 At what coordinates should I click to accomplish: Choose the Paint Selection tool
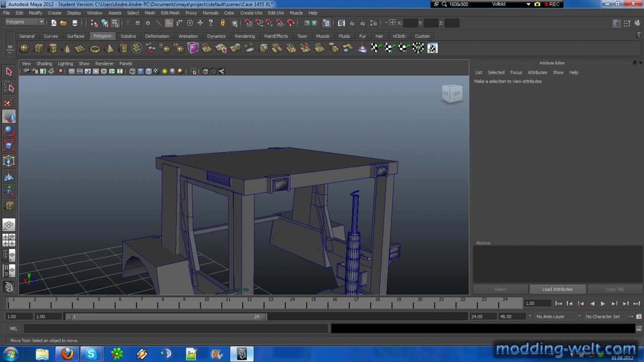pos(9,102)
